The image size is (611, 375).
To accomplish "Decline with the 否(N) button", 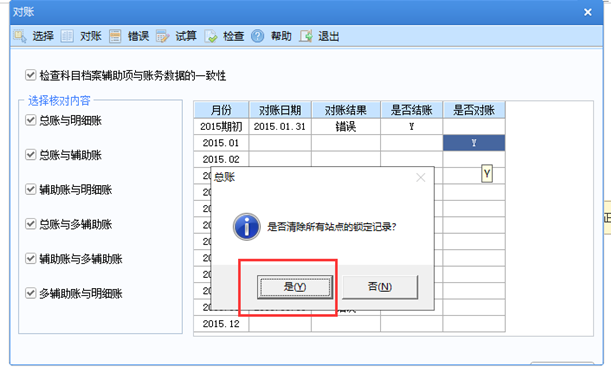I will tap(380, 287).
